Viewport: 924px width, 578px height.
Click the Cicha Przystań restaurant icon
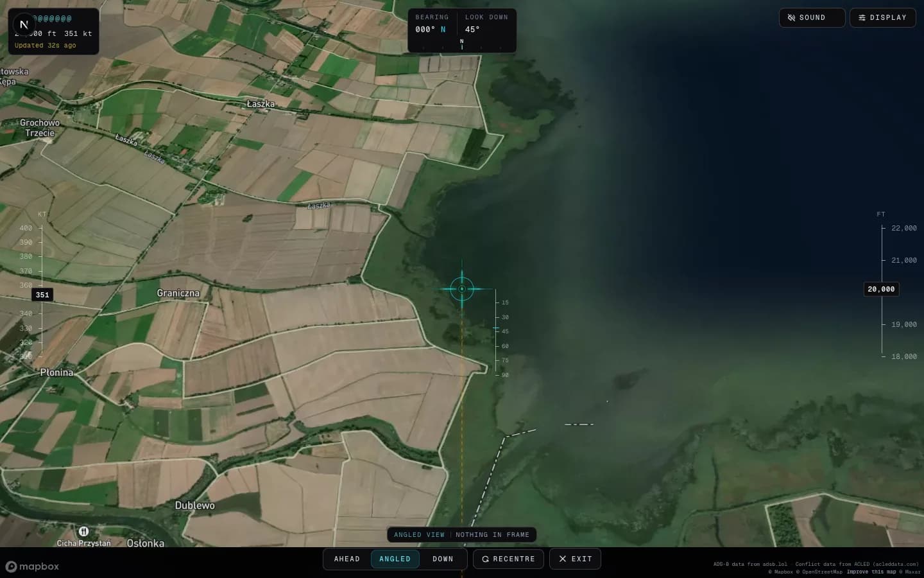tap(83, 532)
